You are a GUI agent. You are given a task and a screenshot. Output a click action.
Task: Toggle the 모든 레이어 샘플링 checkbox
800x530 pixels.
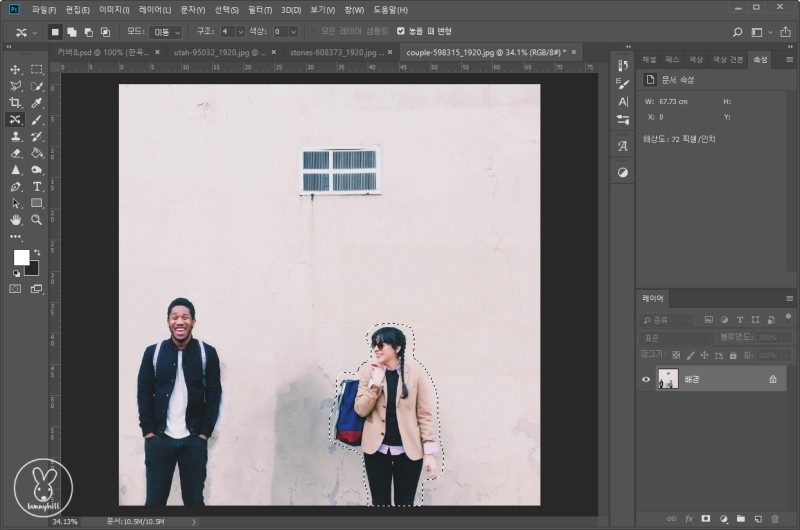[312, 31]
